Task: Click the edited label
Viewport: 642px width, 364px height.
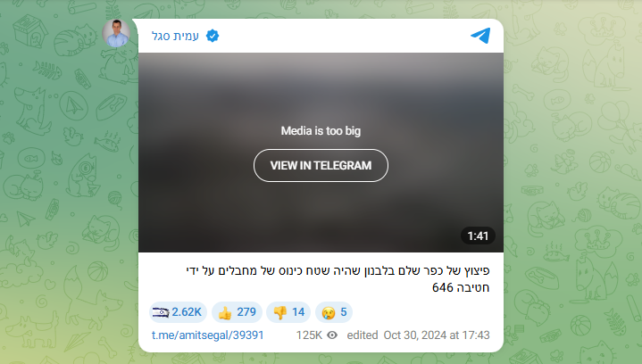Action: pos(363,335)
